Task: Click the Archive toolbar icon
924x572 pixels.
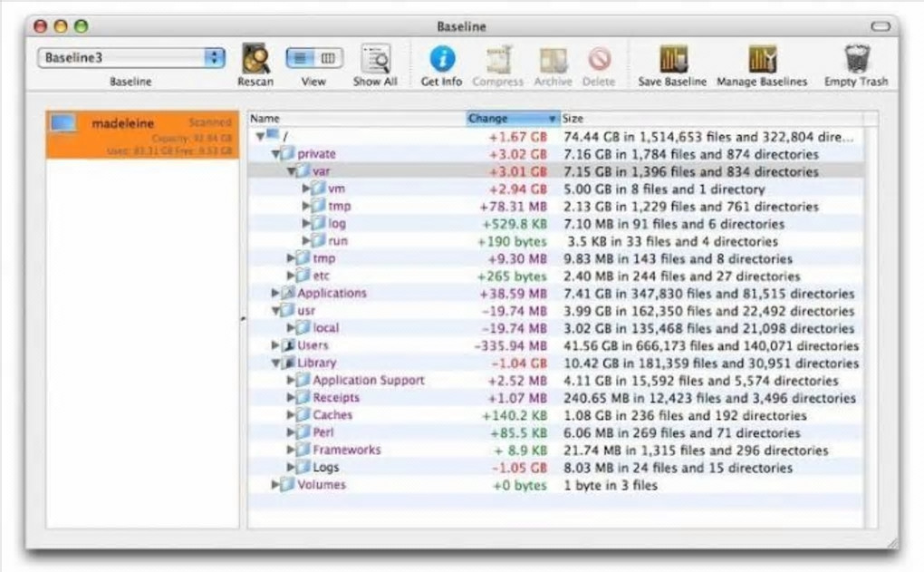Action: (x=553, y=60)
